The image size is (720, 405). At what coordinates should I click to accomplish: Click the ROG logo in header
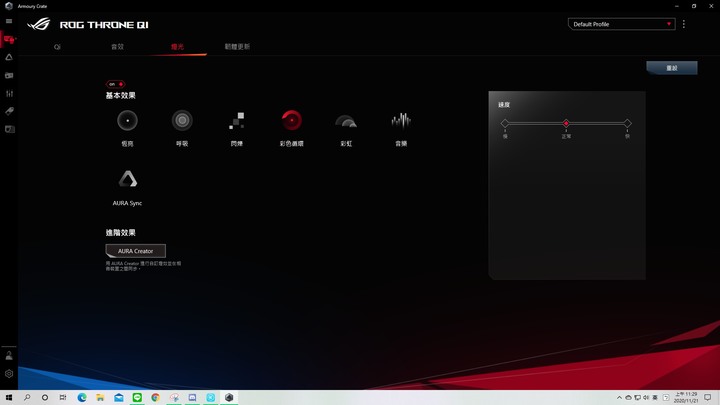(x=39, y=24)
